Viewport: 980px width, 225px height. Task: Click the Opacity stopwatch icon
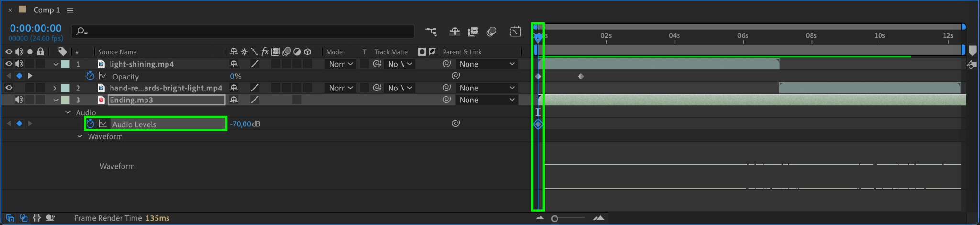tap(90, 76)
